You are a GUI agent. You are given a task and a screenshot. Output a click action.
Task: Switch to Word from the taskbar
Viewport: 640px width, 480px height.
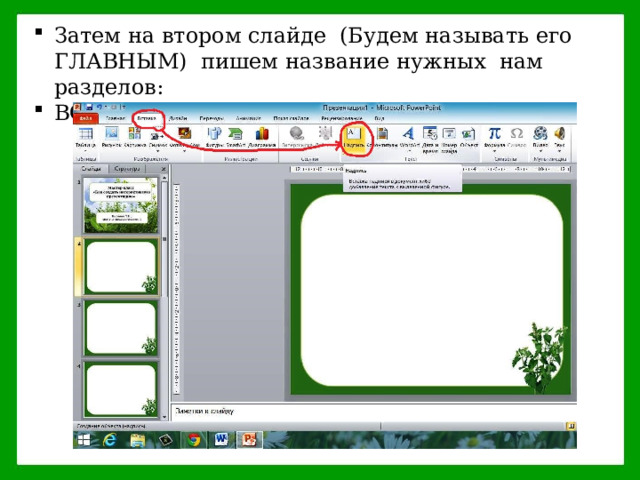(221, 440)
